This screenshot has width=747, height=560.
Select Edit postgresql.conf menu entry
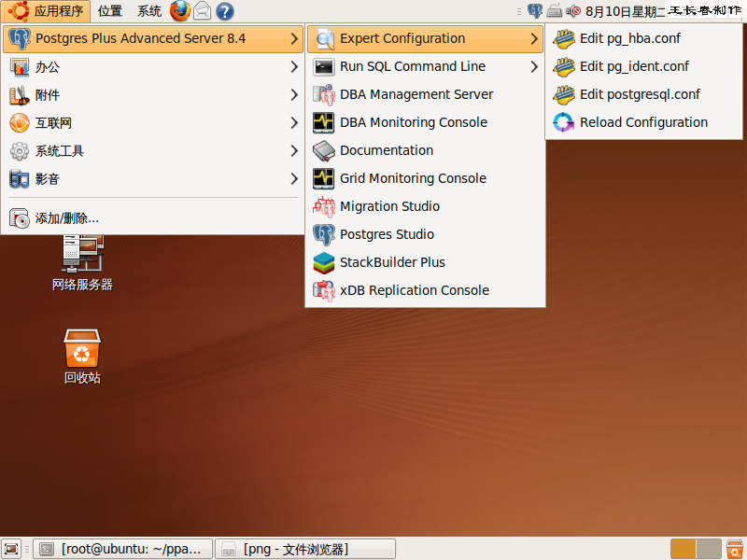(643, 95)
